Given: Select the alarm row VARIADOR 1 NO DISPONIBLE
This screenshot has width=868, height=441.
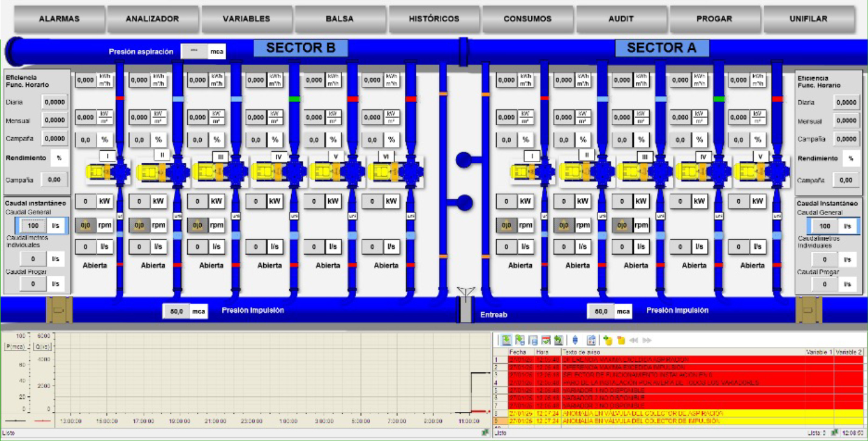Looking at the screenshot, I should pos(608,390).
